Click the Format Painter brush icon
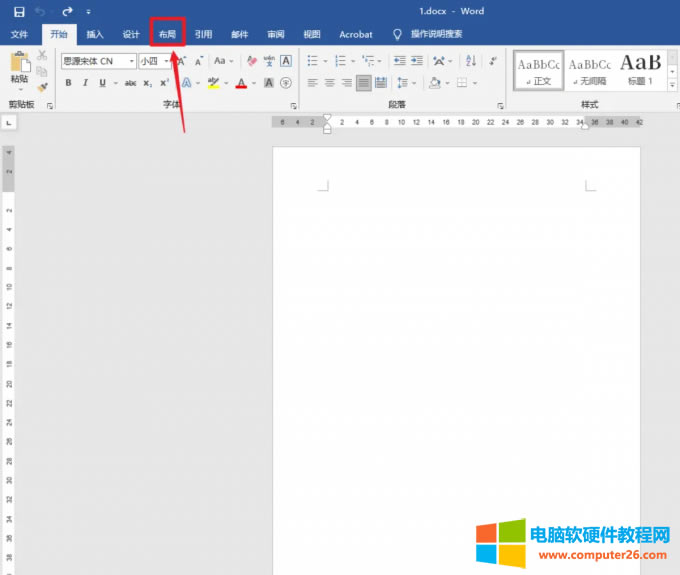 (x=42, y=87)
